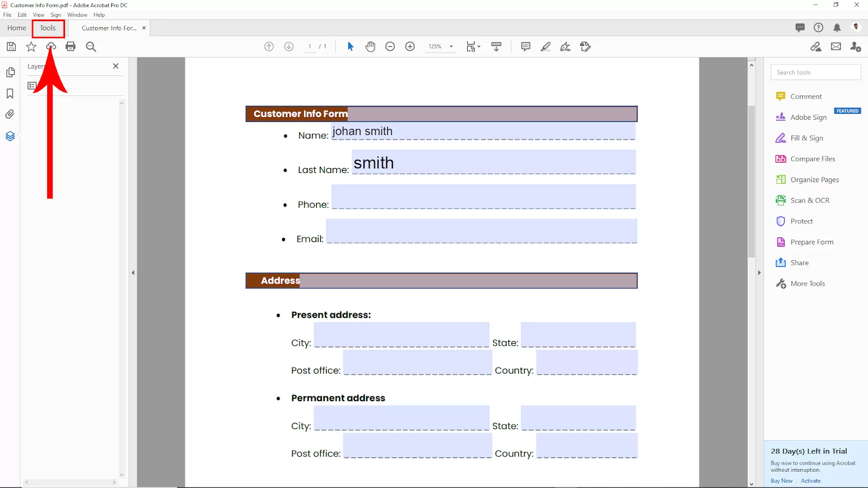Open the Sign menu
The width and height of the screenshot is (868, 488).
click(x=56, y=15)
